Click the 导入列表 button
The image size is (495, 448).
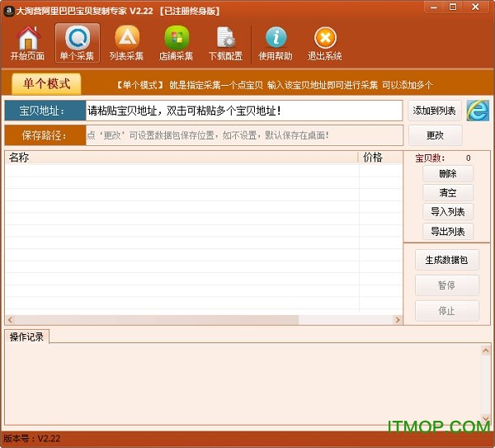[x=448, y=212]
